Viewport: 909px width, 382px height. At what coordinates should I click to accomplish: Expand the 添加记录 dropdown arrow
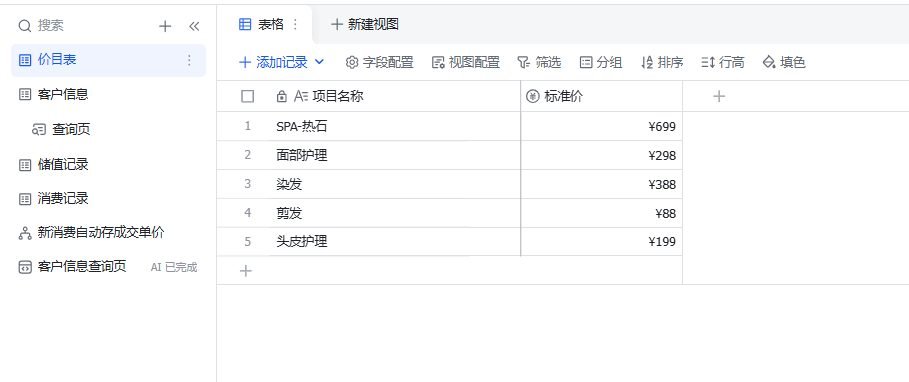tap(319, 62)
